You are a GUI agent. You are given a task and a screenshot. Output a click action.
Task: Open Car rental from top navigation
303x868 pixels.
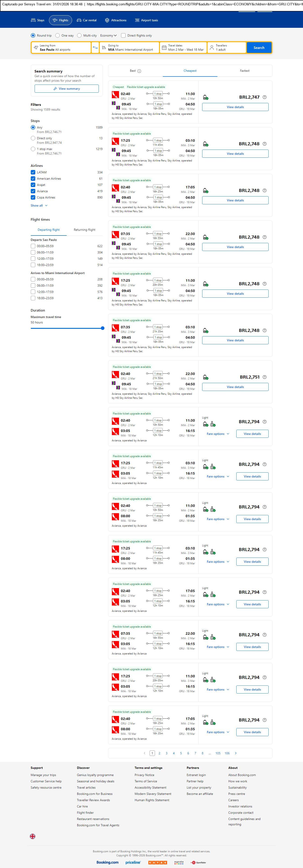click(87, 20)
